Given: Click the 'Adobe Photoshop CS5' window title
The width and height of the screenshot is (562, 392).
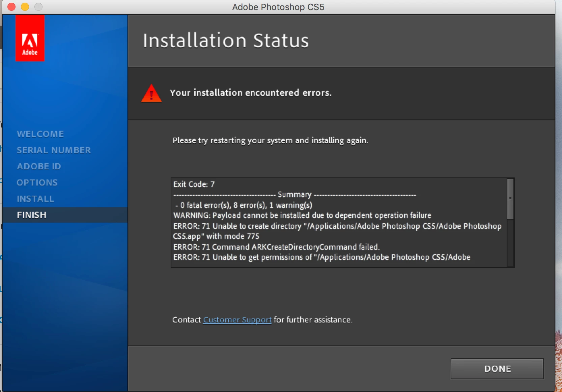Looking at the screenshot, I should 278,7.
